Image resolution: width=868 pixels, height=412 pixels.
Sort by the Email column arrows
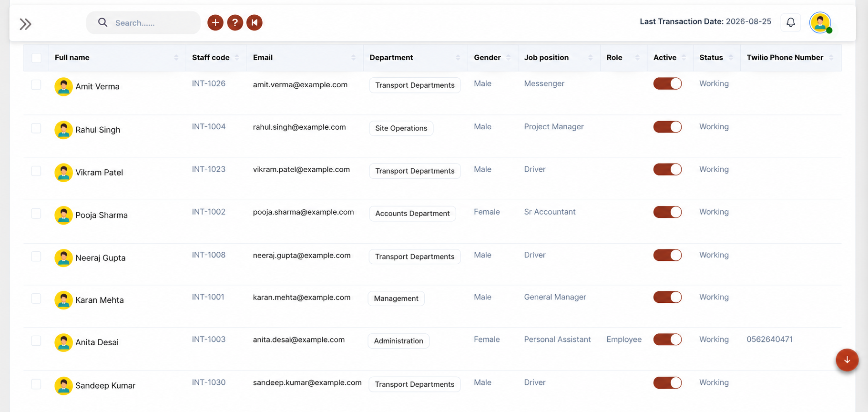point(353,58)
